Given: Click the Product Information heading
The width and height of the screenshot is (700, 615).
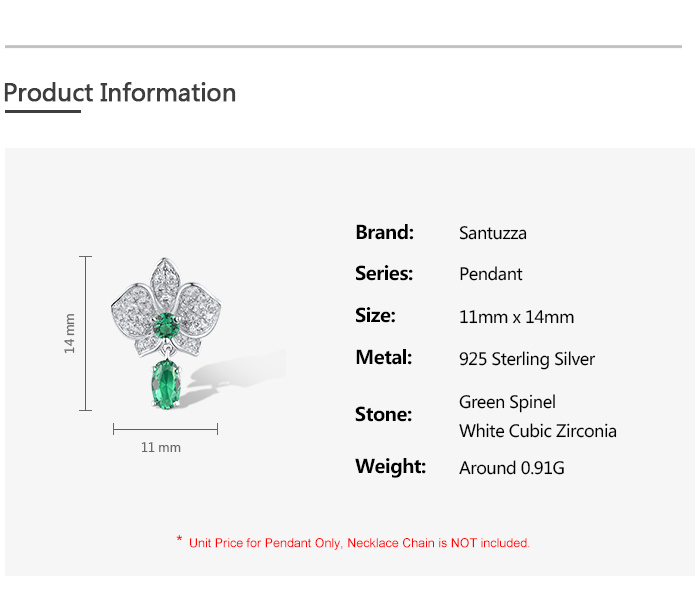Looking at the screenshot, I should coord(120,93).
